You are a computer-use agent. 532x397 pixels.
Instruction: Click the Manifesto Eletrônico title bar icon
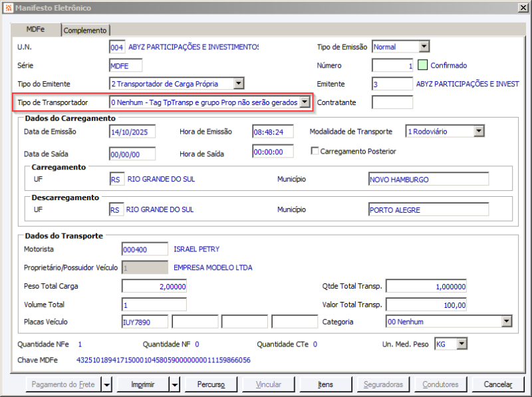(9, 7)
